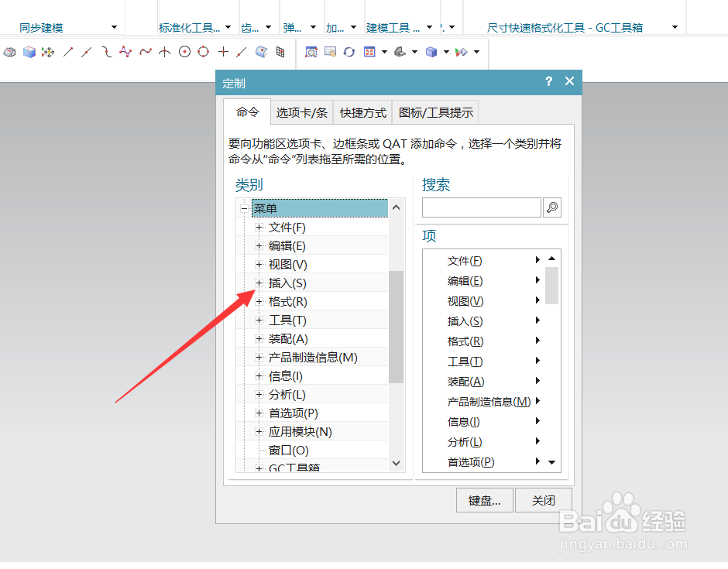This screenshot has width=728, height=569.
Task: Open the rendering style dropdown arrow
Action: point(445,52)
